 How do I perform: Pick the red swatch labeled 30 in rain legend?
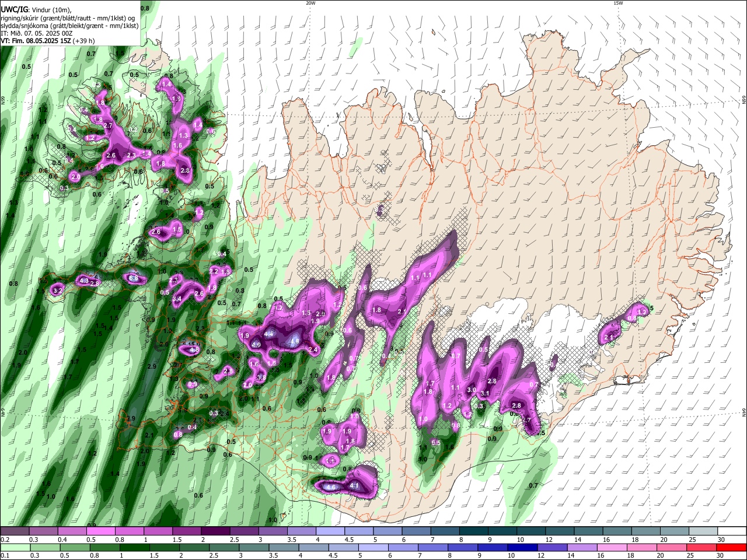(x=731, y=547)
